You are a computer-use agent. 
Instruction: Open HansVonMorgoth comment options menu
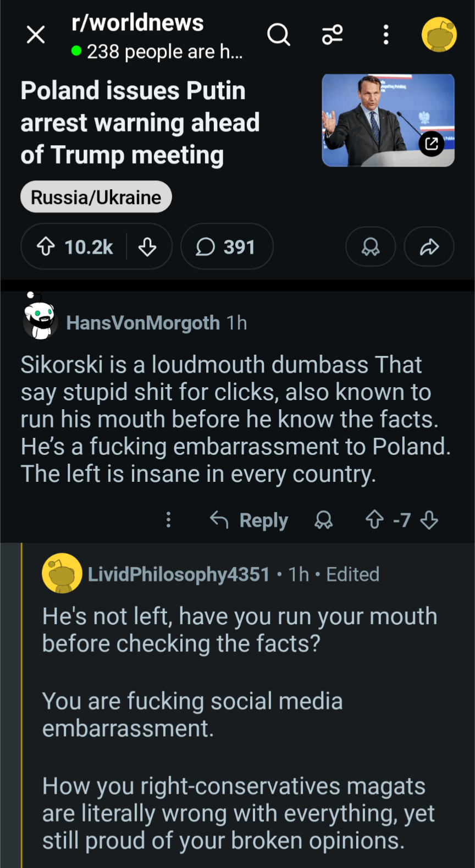tap(168, 520)
